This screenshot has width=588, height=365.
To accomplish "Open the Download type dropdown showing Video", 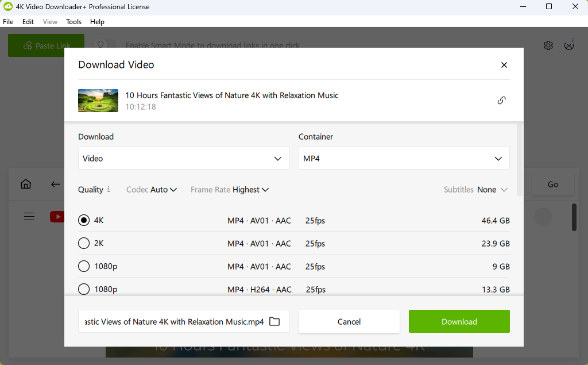I will (183, 158).
